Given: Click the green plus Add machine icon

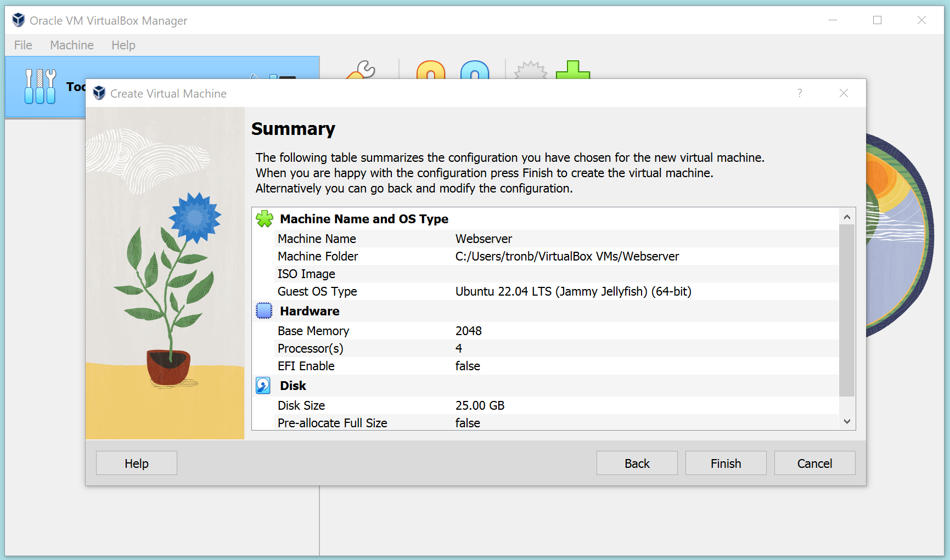Looking at the screenshot, I should tap(573, 70).
